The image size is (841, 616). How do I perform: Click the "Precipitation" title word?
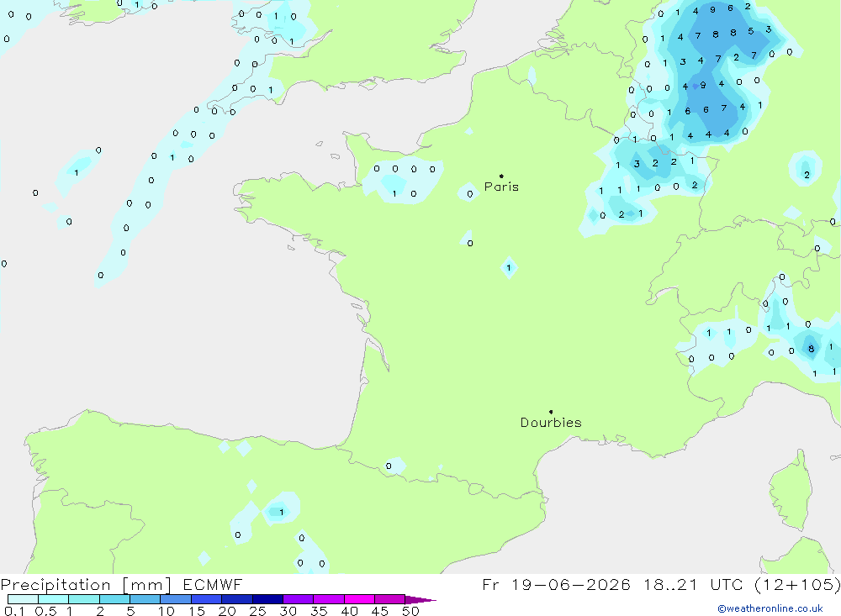coord(56,585)
